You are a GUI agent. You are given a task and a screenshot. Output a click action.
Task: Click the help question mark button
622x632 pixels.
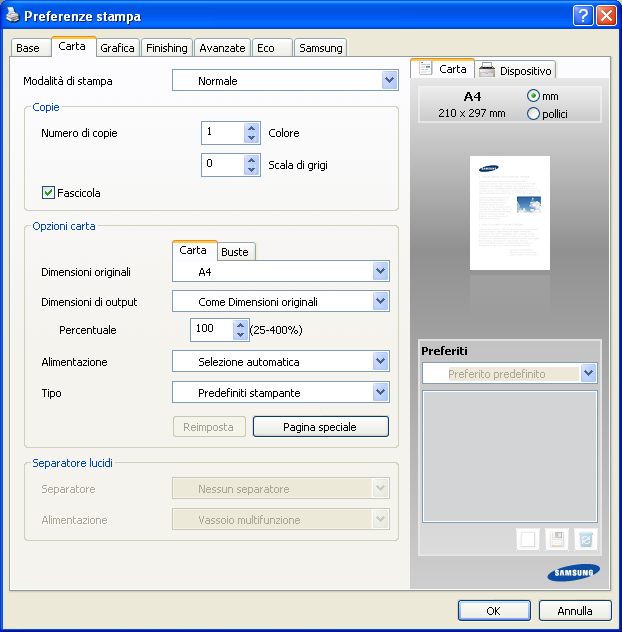[x=583, y=16]
